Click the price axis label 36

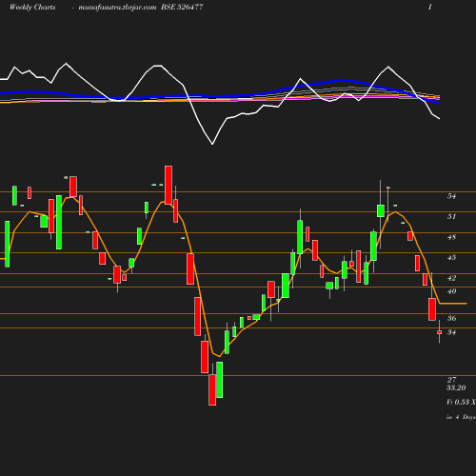(x=451, y=318)
